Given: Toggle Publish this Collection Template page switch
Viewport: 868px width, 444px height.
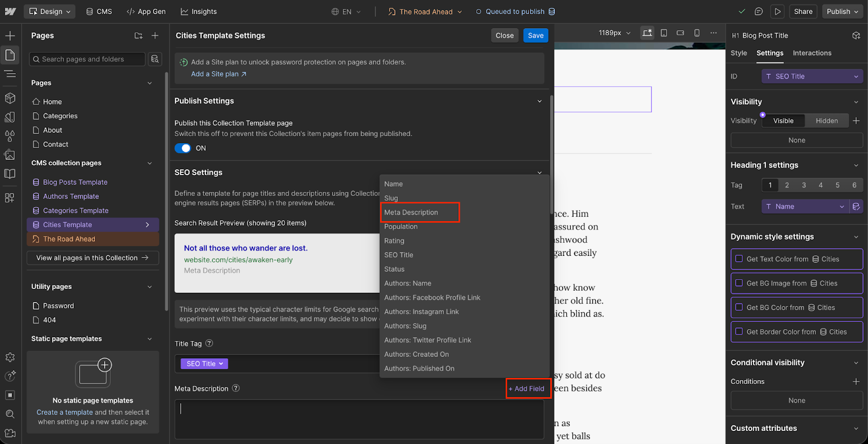Looking at the screenshot, I should click(183, 148).
